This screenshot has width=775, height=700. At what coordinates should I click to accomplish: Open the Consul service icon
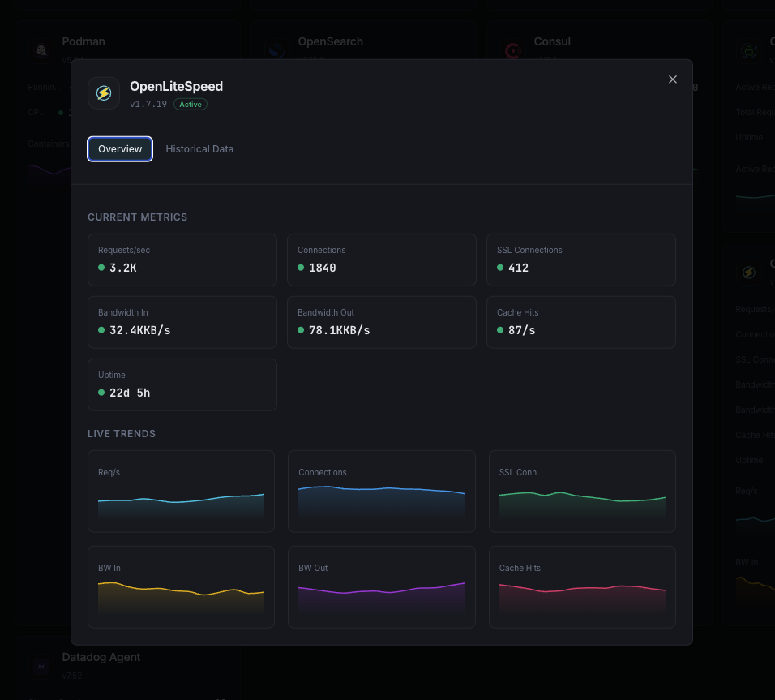(513, 49)
